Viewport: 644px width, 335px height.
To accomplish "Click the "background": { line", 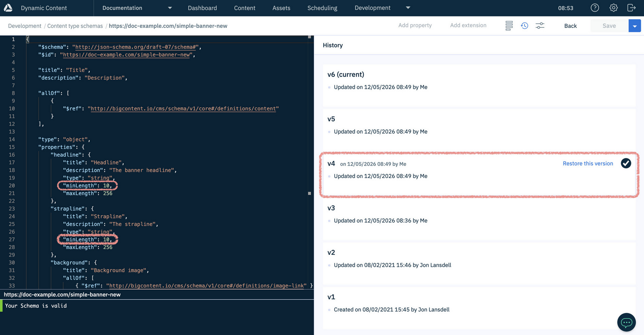I will coord(74,263).
